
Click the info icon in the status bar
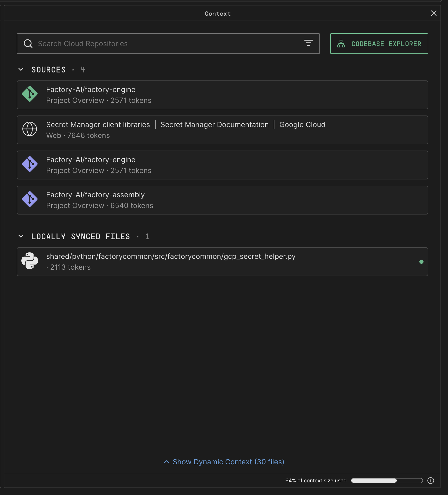[431, 481]
